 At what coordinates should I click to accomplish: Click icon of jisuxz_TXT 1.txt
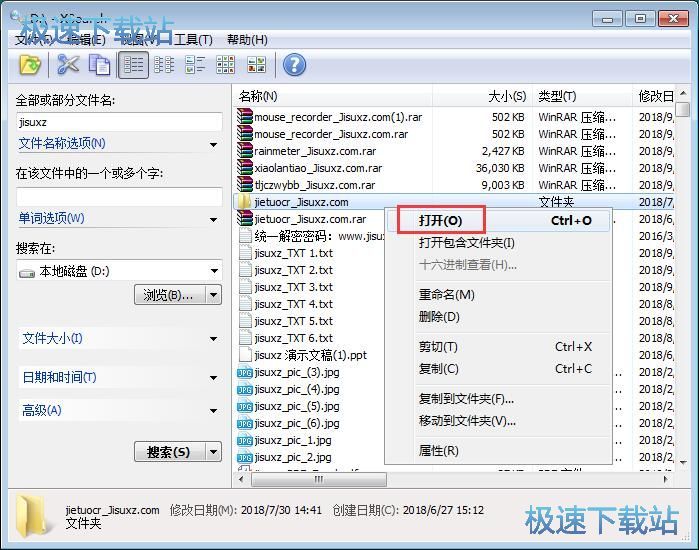click(x=245, y=253)
